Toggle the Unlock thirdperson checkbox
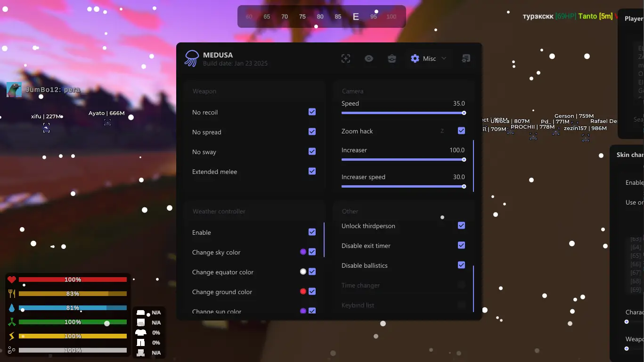The width and height of the screenshot is (644, 362). 461,225
